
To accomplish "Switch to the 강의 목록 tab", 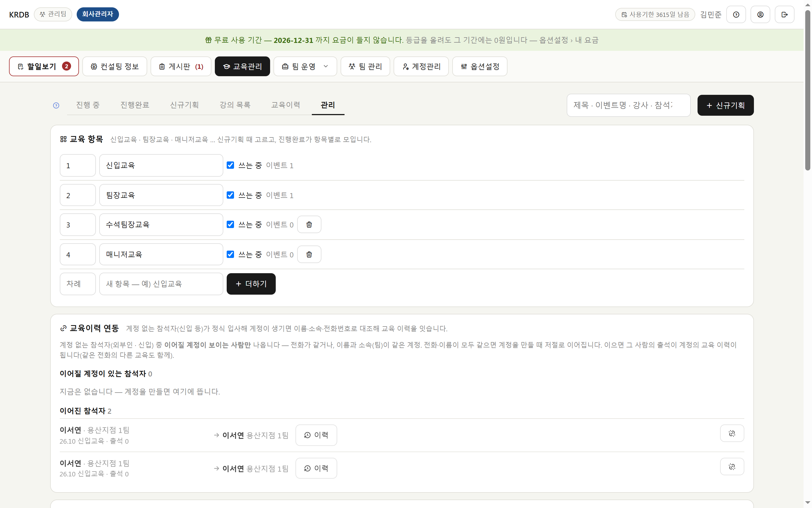I will [235, 105].
